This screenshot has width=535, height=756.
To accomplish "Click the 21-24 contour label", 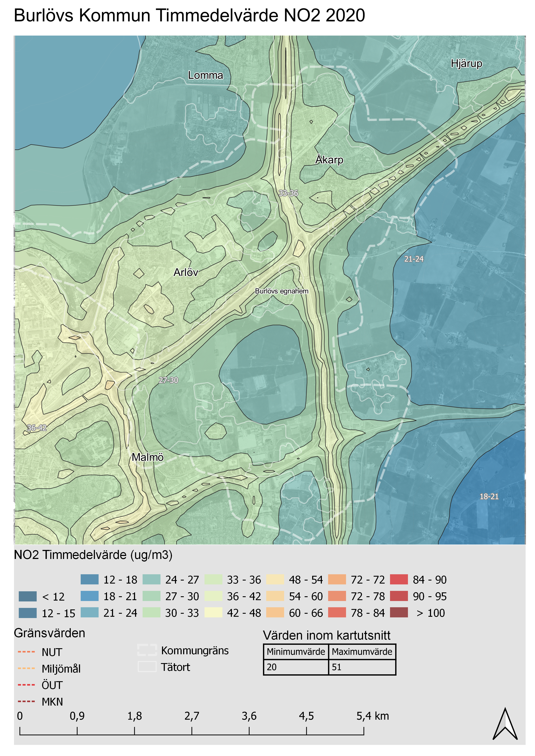I will 414,259.
